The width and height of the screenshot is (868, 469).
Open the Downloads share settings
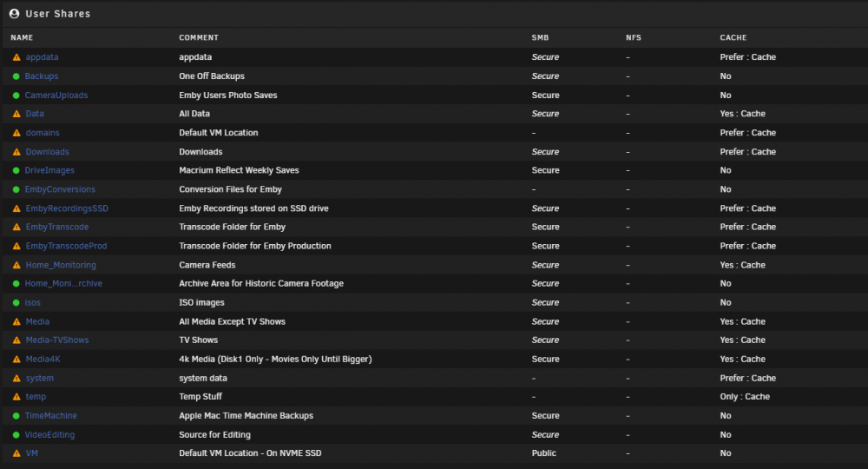coord(47,152)
